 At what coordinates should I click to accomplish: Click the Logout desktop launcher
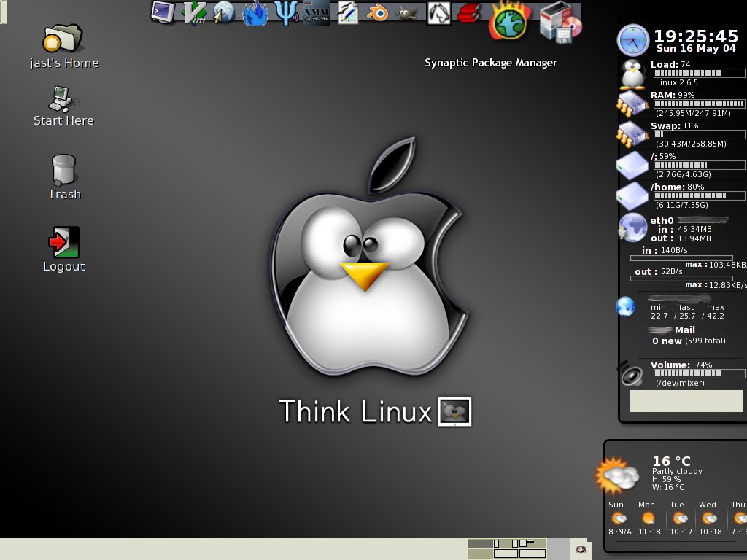tap(63, 242)
